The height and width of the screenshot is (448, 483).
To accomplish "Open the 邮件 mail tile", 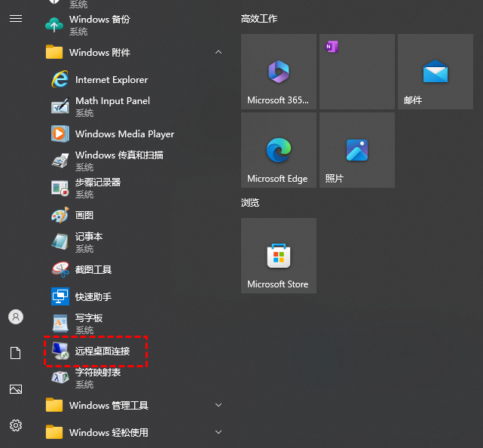I will coord(436,72).
